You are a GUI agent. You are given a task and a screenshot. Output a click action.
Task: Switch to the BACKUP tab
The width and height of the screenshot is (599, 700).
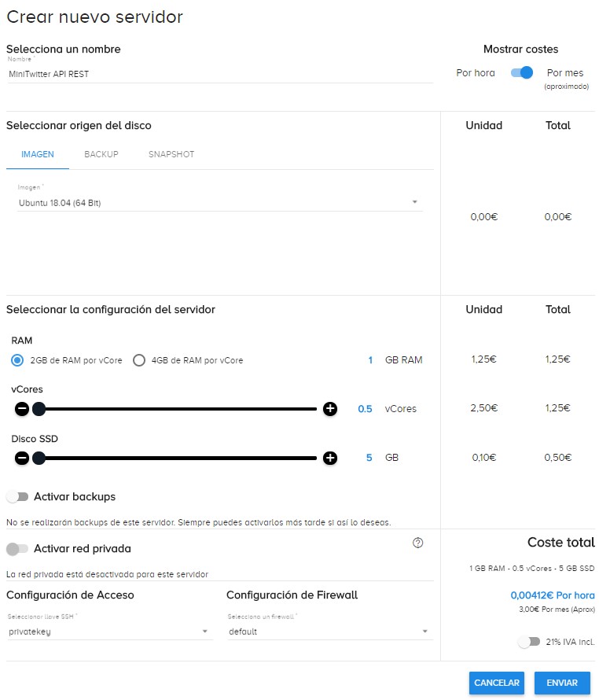click(101, 154)
